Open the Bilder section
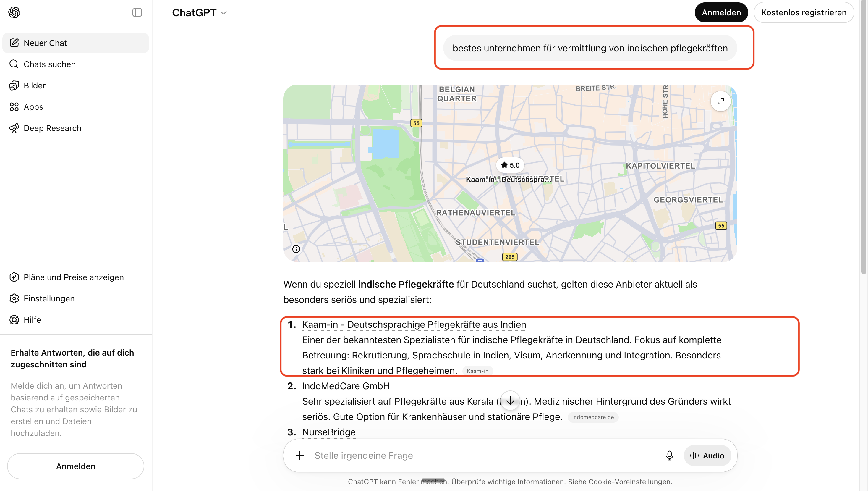868x491 pixels. tap(75, 85)
